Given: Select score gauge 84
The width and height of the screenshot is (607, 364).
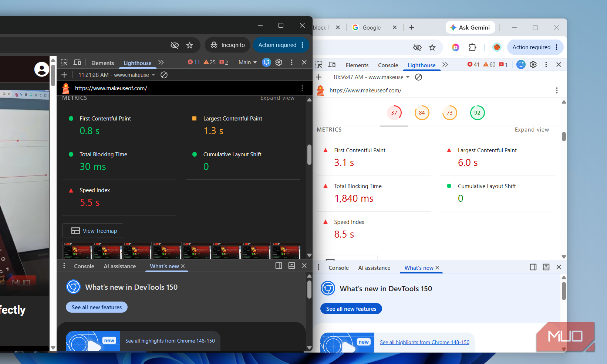Looking at the screenshot, I should (x=422, y=113).
